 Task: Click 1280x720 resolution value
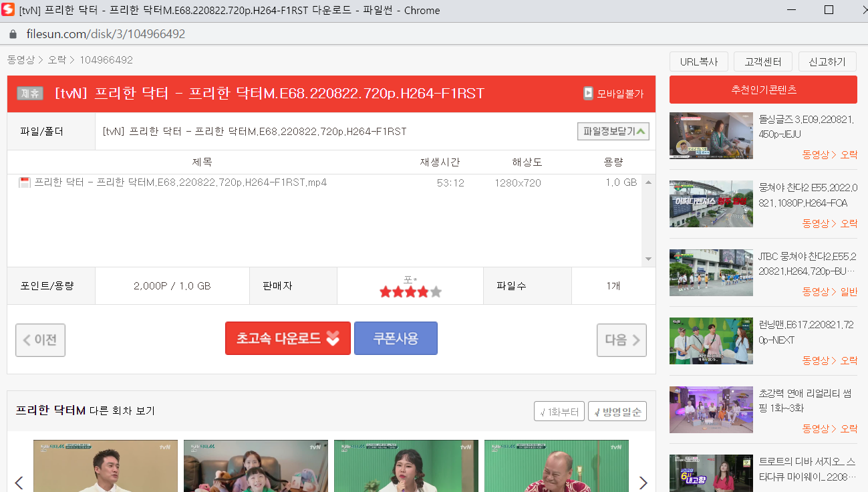518,182
